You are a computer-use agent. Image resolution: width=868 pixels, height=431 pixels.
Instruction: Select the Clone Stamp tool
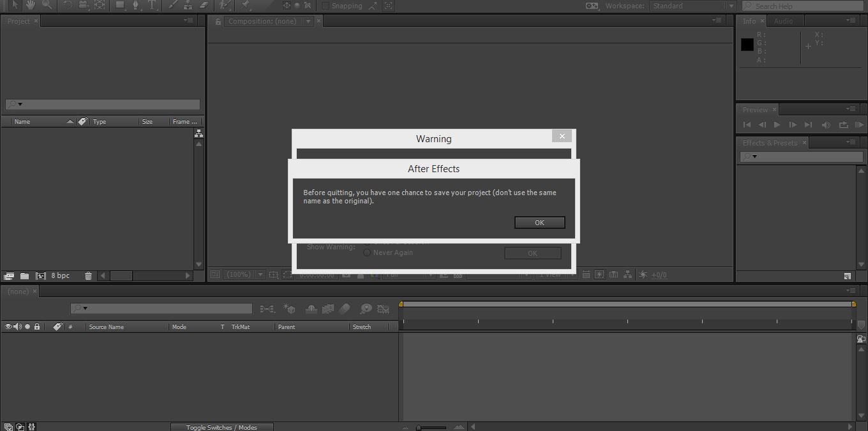[188, 5]
